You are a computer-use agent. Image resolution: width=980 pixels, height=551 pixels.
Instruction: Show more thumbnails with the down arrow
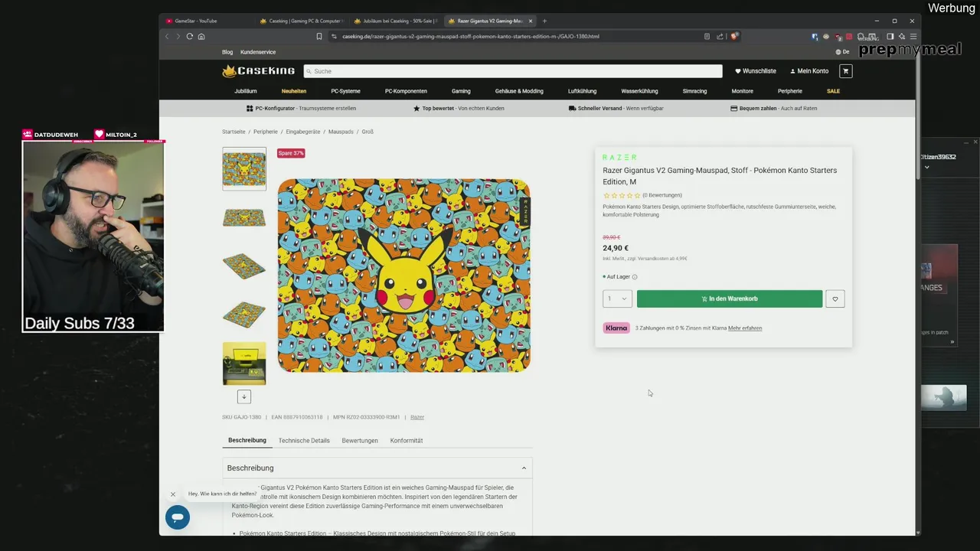(x=243, y=396)
